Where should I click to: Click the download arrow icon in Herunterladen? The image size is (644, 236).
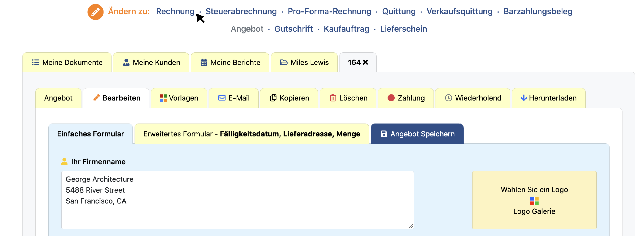524,98
